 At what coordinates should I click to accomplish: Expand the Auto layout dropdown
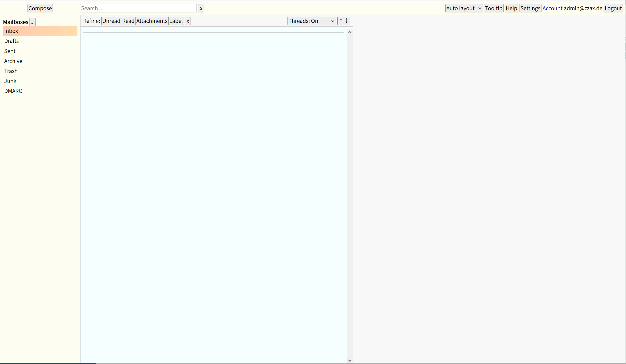pos(464,8)
